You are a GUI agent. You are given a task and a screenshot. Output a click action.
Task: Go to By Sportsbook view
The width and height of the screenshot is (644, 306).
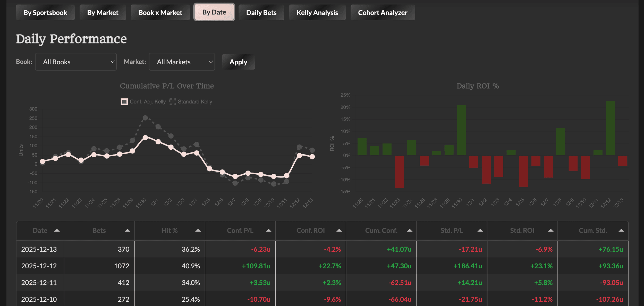[x=45, y=12]
